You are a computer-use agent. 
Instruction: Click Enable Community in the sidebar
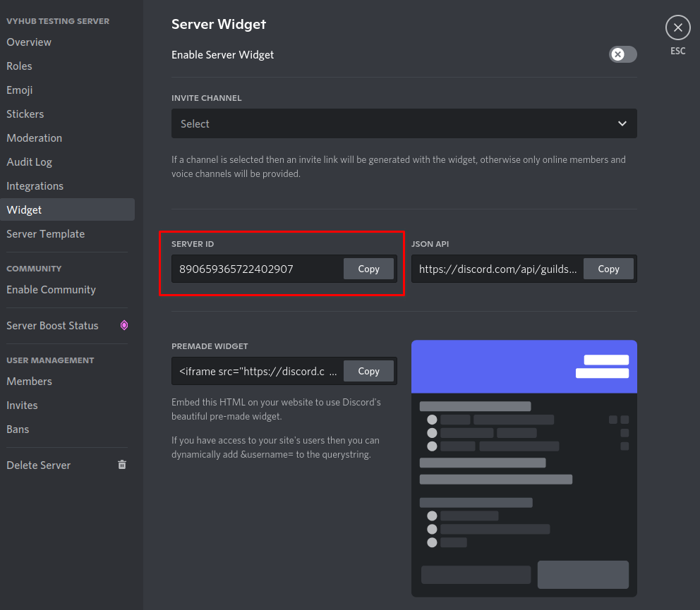coord(51,289)
